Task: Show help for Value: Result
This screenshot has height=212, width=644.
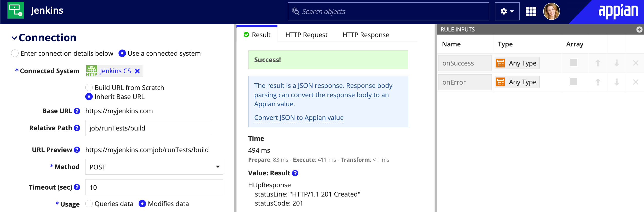Action: pyautogui.click(x=295, y=173)
